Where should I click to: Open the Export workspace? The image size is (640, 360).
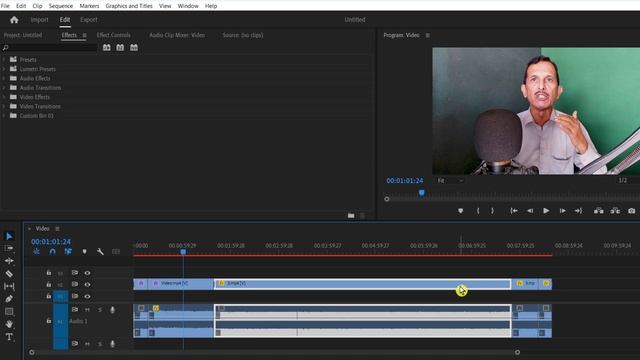coord(89,20)
